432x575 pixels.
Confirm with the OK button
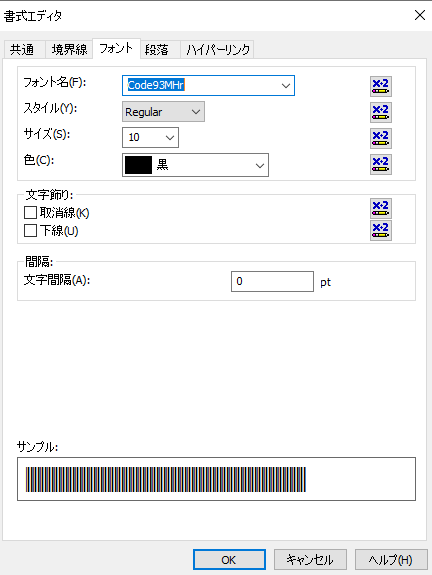pos(229,560)
